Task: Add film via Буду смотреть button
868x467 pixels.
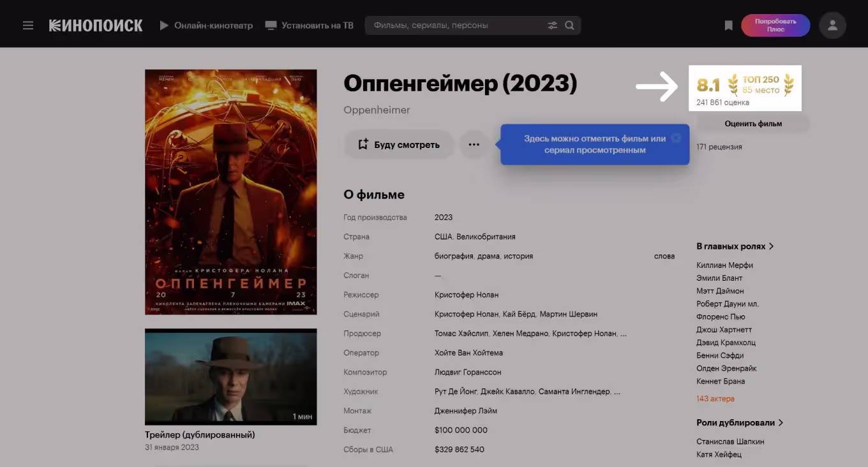Action: pos(399,145)
